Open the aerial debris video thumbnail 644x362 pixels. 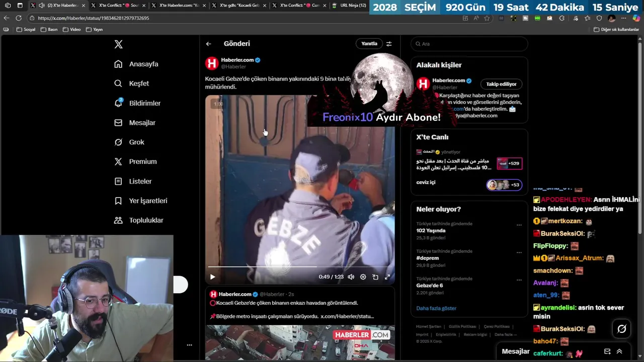pyautogui.click(x=300, y=342)
